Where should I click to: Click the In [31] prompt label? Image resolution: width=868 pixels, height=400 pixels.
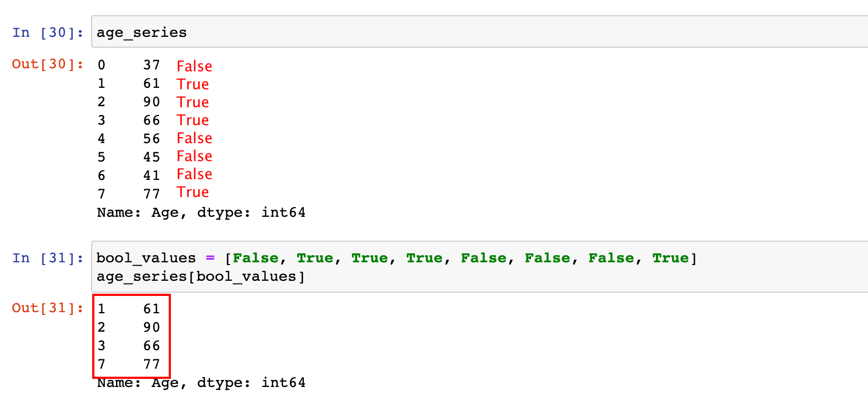click(x=48, y=258)
